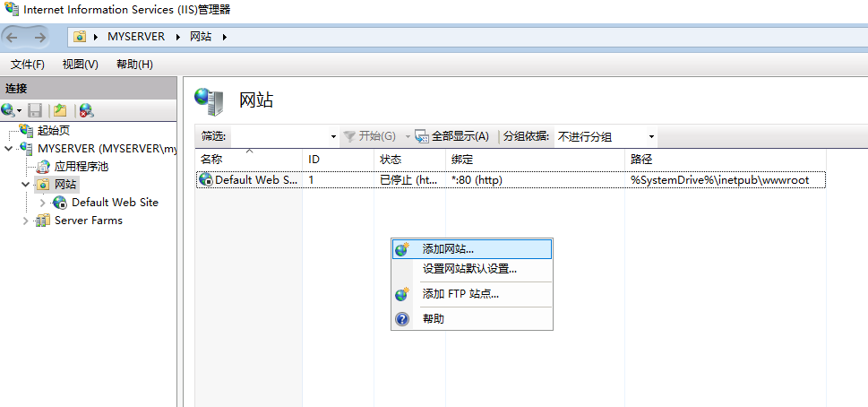
Task: Click the save connections floppy disk icon
Action: point(35,110)
